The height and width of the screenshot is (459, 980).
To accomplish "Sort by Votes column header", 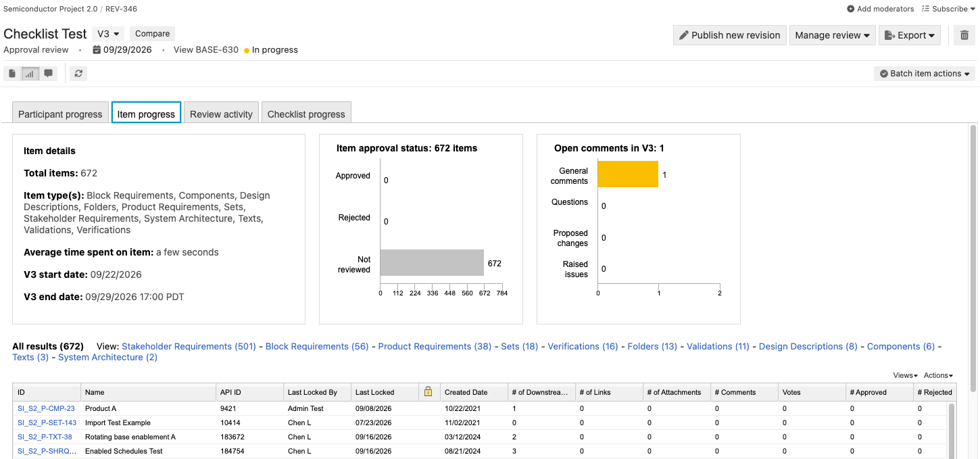I will [812, 392].
